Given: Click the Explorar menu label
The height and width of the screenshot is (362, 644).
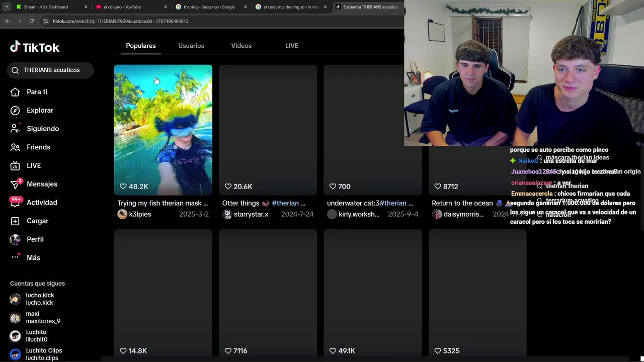Looking at the screenshot, I should pyautogui.click(x=40, y=111).
